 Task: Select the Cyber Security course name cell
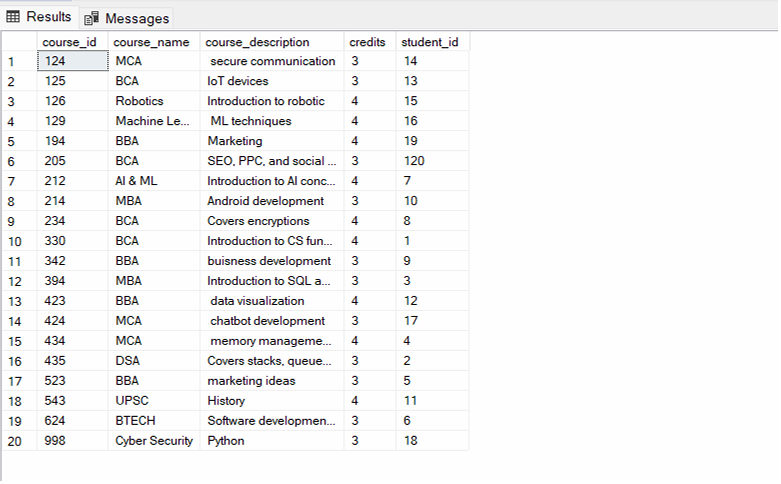(x=154, y=441)
